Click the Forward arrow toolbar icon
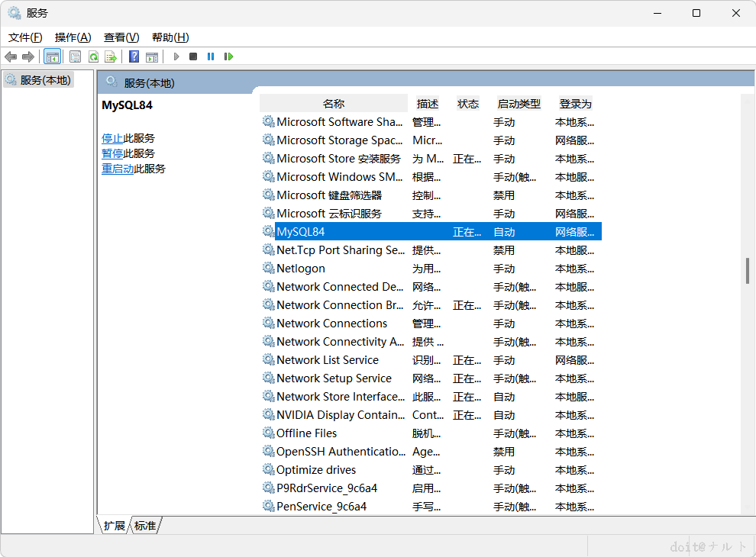The width and height of the screenshot is (756, 557). 28,57
